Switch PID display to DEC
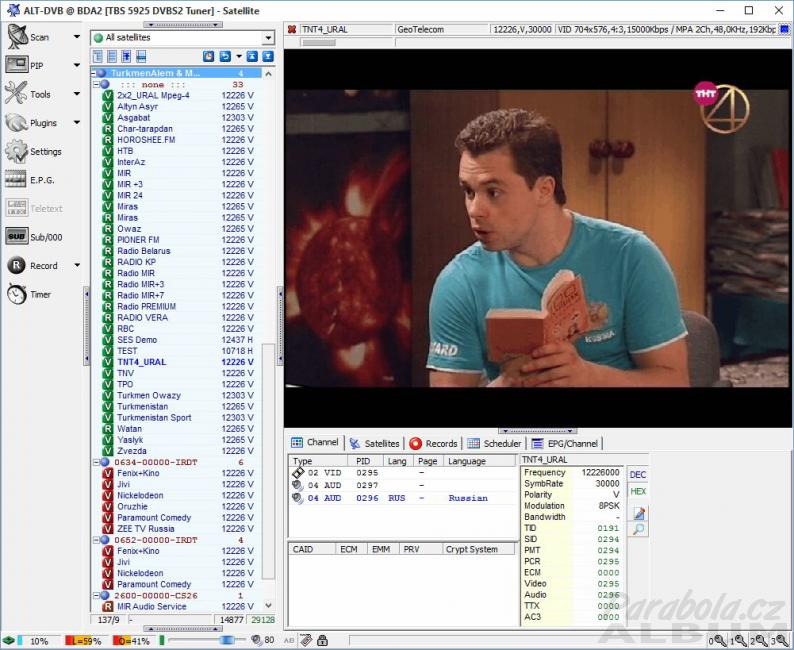This screenshot has width=794, height=650. (638, 474)
